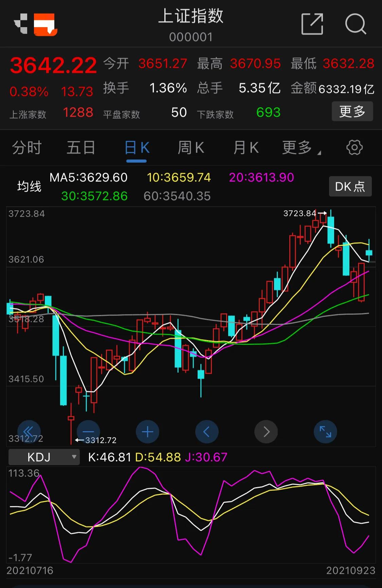Tap the 平盘家数 count 50
Screen dimensions: 382x588
point(179,112)
